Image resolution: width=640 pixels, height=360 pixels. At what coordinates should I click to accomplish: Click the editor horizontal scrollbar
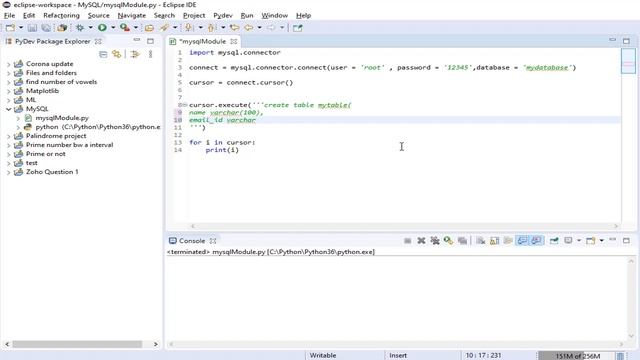pos(404,226)
